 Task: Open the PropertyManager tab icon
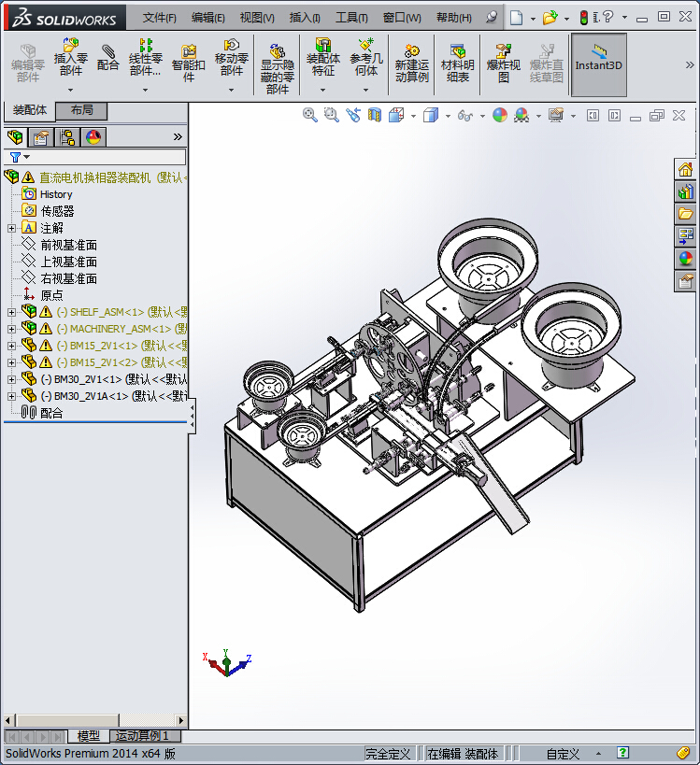[x=41, y=137]
